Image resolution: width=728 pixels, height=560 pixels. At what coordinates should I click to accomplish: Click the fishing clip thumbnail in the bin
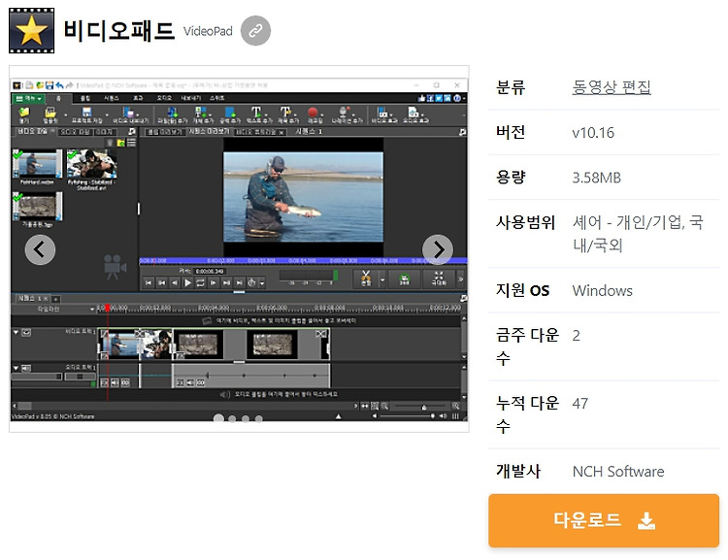pos(37,163)
